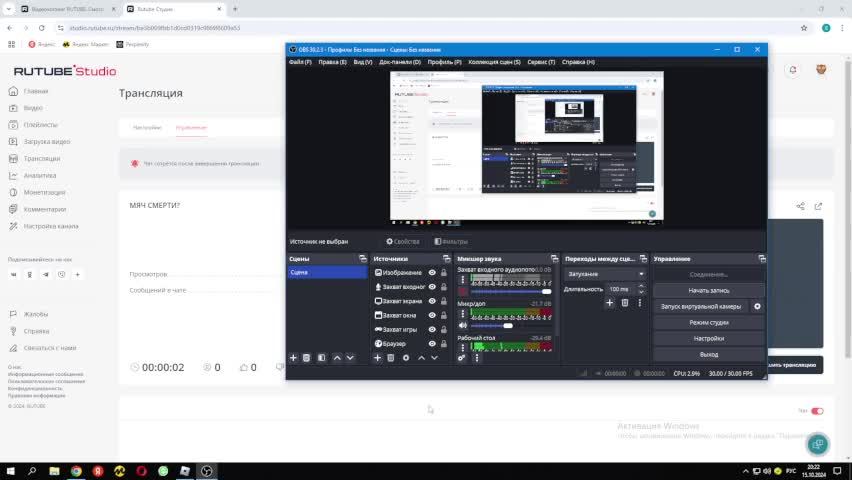The width and height of the screenshot is (852, 480).
Task: Add a new scene in OBS Сцены panel
Action: coord(293,358)
